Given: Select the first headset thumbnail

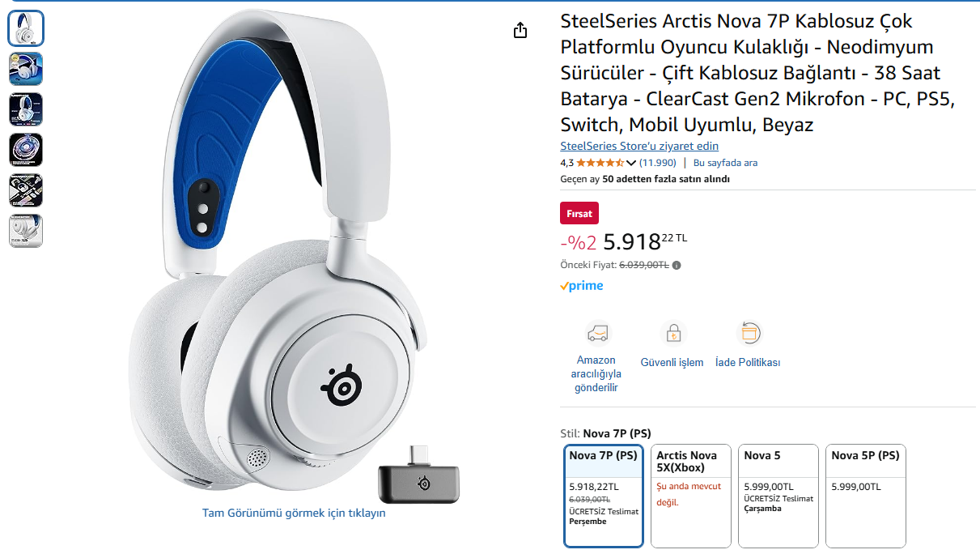Looking at the screenshot, I should pos(26,28).
